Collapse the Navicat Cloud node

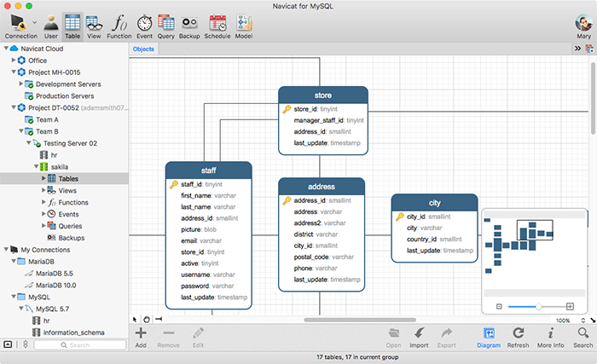pyautogui.click(x=6, y=49)
